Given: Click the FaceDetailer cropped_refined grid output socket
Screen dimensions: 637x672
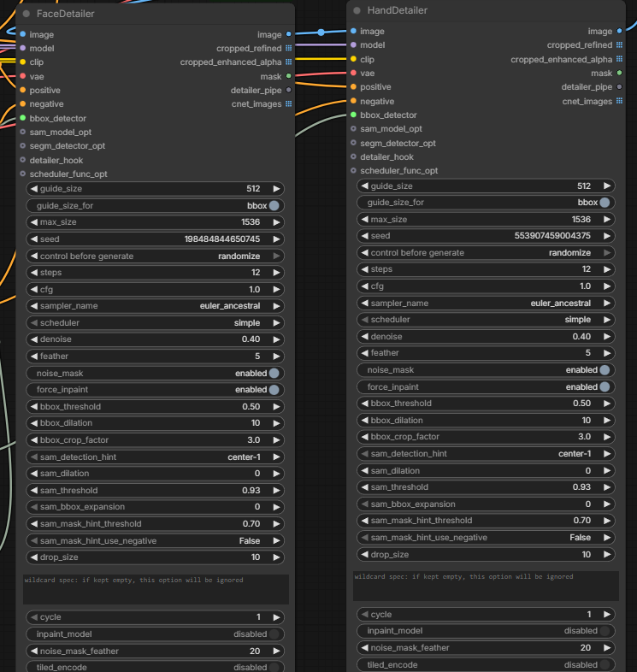Looking at the screenshot, I should click(288, 48).
